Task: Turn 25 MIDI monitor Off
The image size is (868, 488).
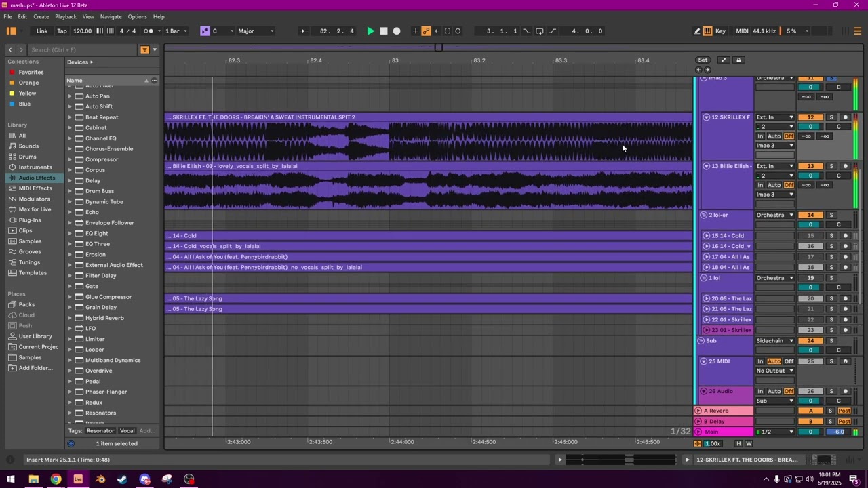Action: coord(789,361)
